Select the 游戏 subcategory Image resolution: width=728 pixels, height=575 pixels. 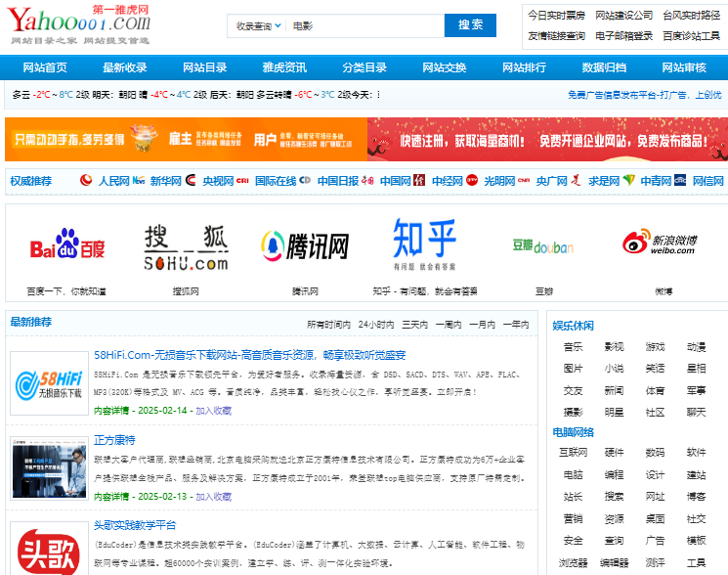[x=655, y=347]
